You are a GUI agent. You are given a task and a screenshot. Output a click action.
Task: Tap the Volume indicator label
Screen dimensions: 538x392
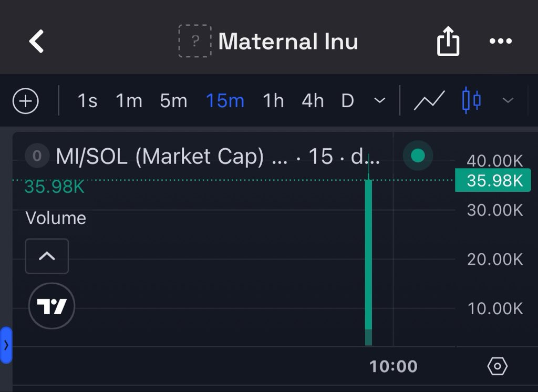(56, 218)
